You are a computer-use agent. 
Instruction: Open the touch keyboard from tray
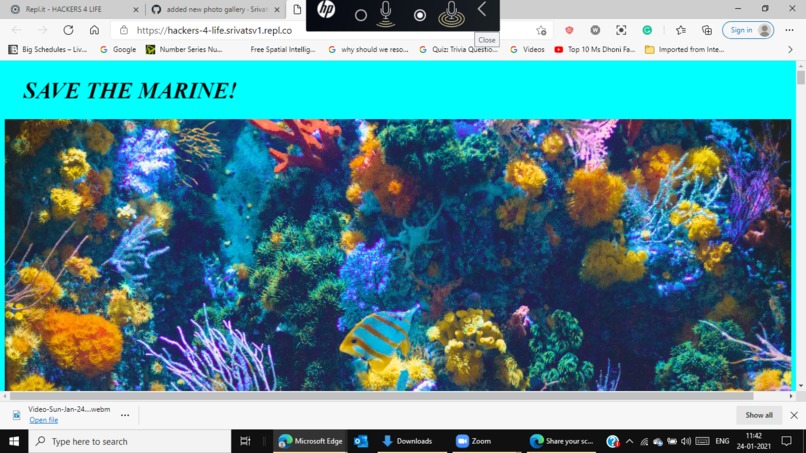point(702,441)
